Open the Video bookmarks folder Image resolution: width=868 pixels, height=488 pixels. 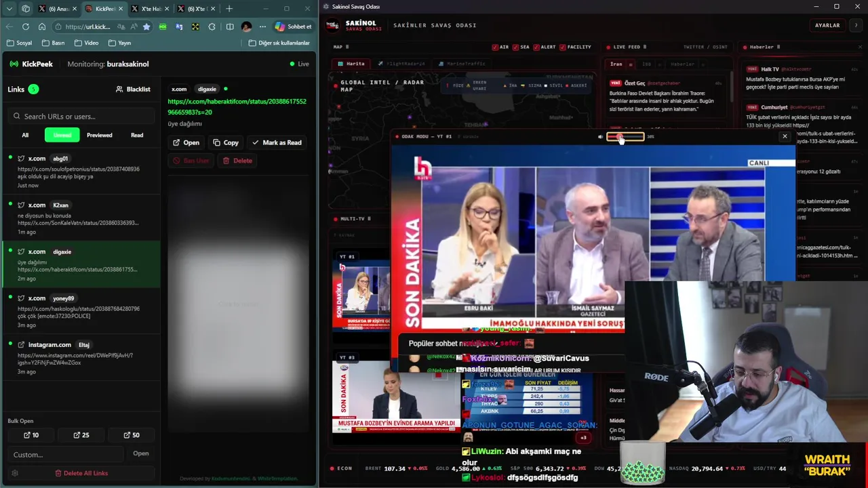point(86,43)
